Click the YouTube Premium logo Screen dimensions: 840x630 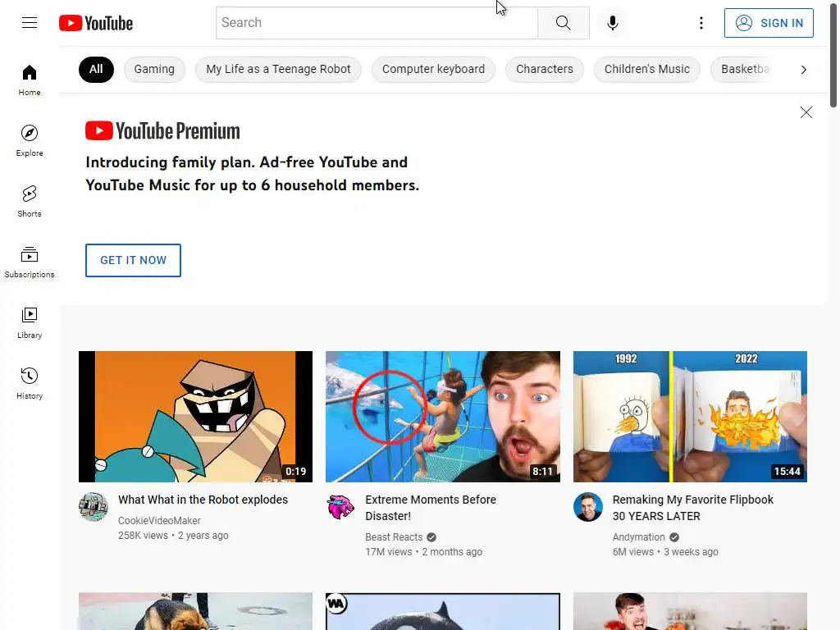coord(162,130)
